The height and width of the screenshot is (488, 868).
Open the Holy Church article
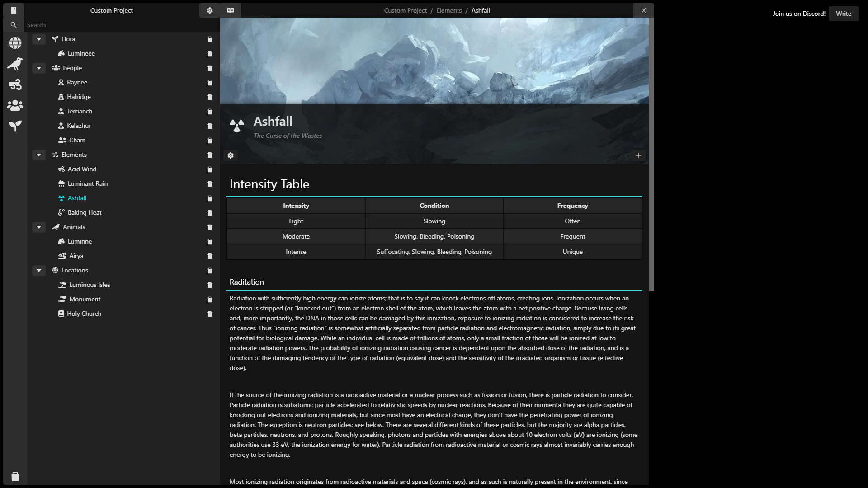(84, 313)
